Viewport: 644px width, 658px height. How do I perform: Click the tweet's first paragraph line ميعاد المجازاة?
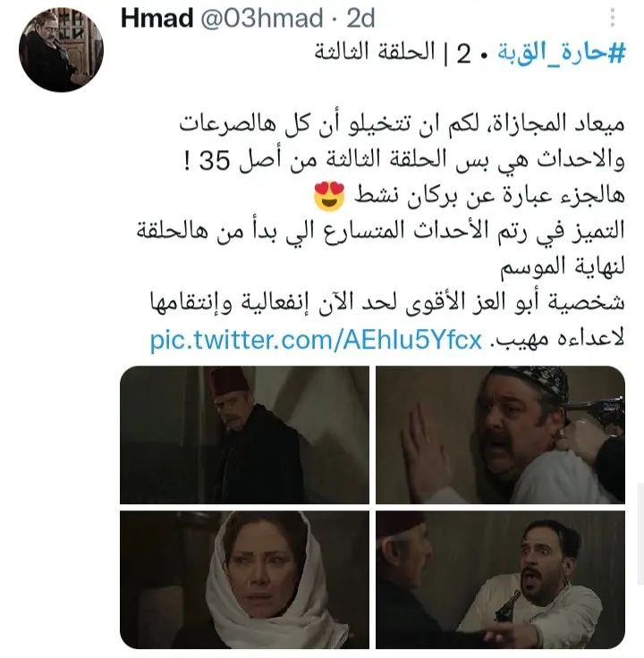point(402,124)
